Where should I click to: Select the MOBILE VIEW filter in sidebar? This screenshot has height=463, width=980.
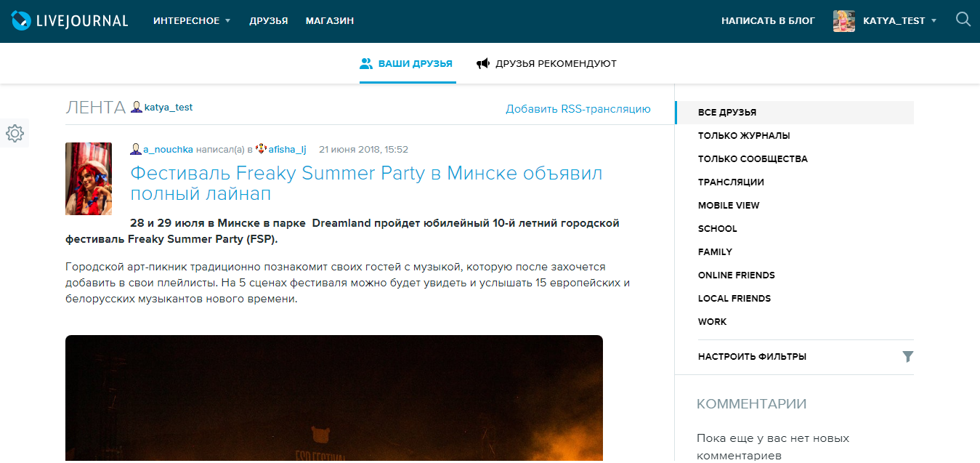click(729, 205)
